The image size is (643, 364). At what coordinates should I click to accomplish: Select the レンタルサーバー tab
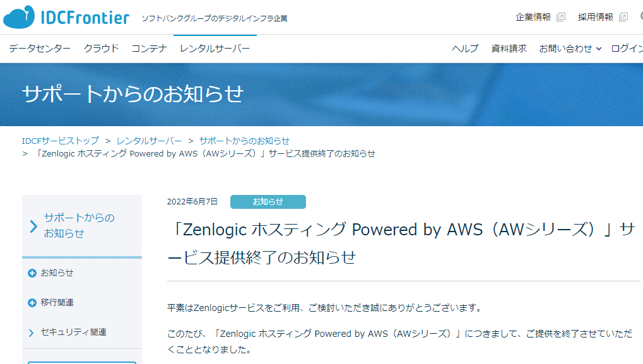[x=215, y=49]
